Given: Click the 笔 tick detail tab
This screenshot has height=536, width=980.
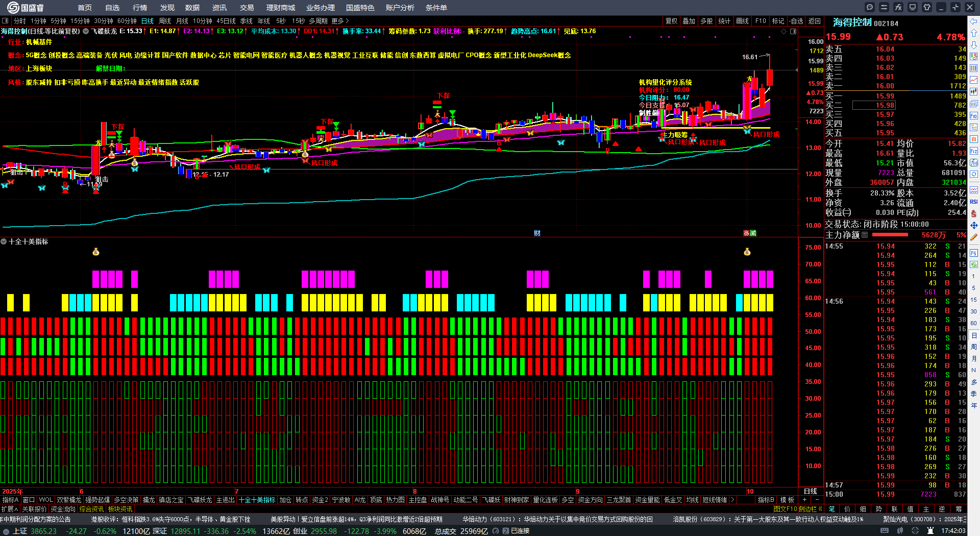Looking at the screenshot, I should pyautogui.click(x=832, y=509).
